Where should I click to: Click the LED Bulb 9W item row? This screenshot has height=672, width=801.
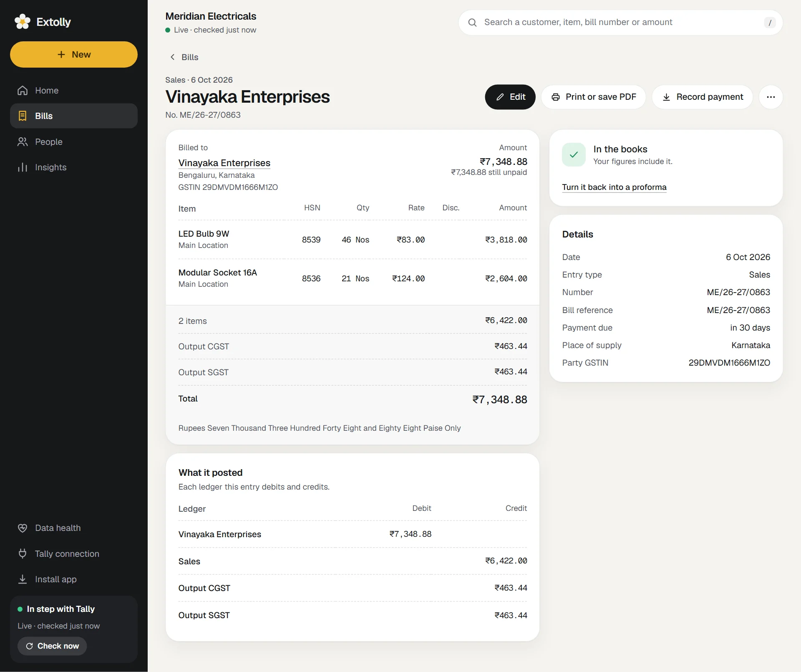pos(353,240)
